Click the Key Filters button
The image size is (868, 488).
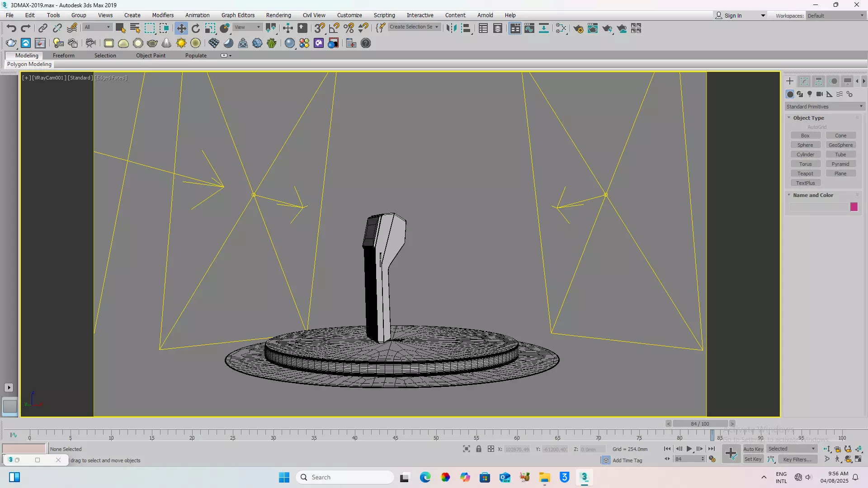797,460
